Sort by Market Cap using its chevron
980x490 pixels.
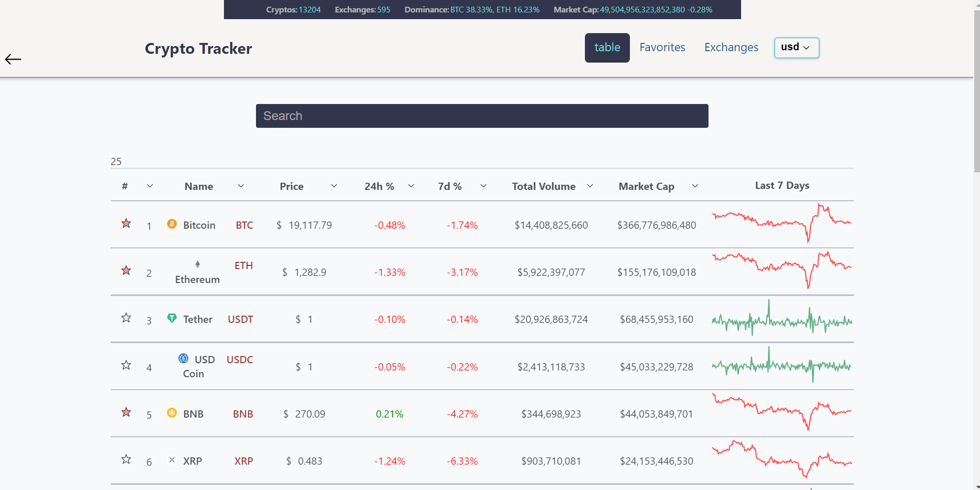(x=695, y=186)
